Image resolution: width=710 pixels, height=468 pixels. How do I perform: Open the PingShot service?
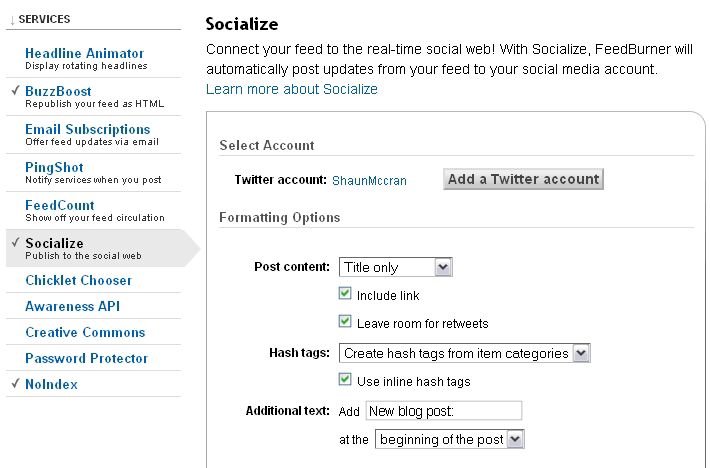coord(54,167)
